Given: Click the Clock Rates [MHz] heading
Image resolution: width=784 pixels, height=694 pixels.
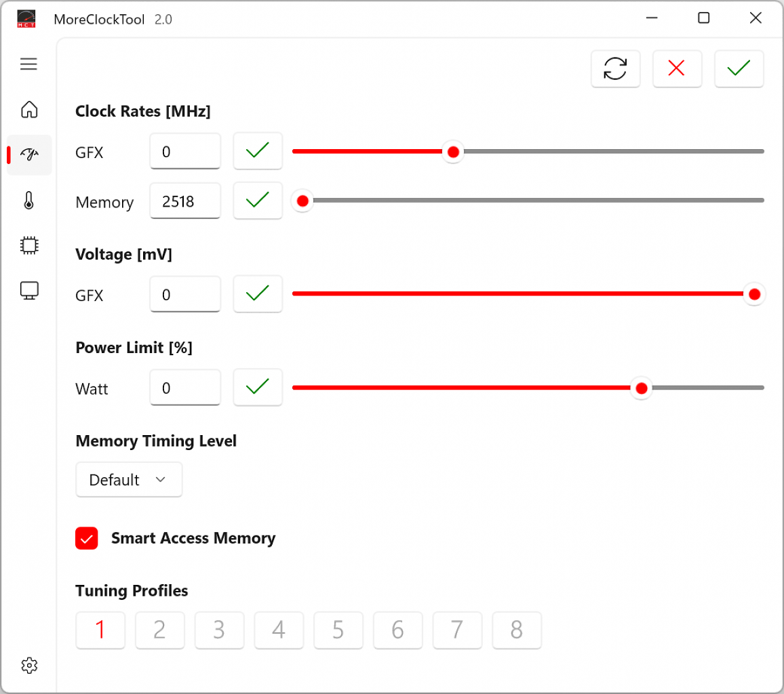Looking at the screenshot, I should pos(143,111).
